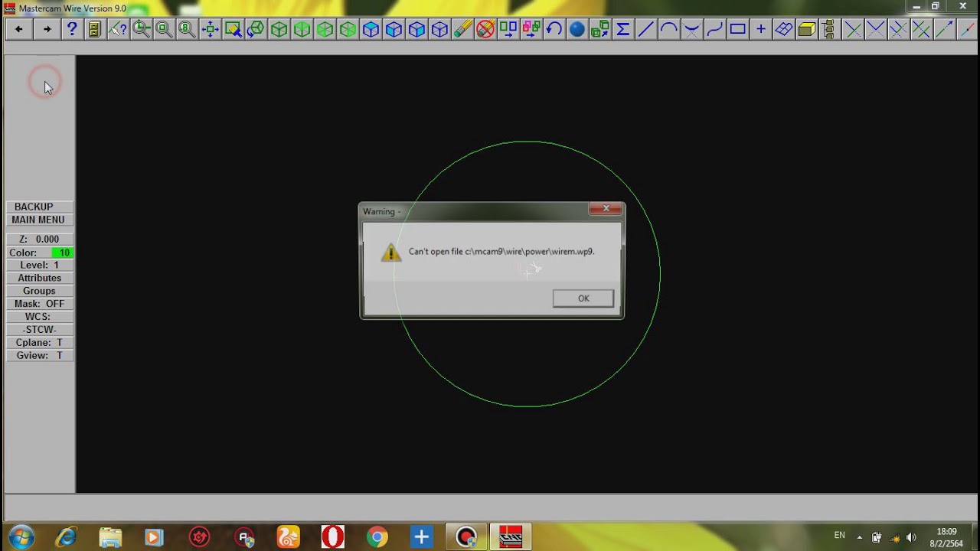Click the yellow warning triangle icon

pos(391,253)
